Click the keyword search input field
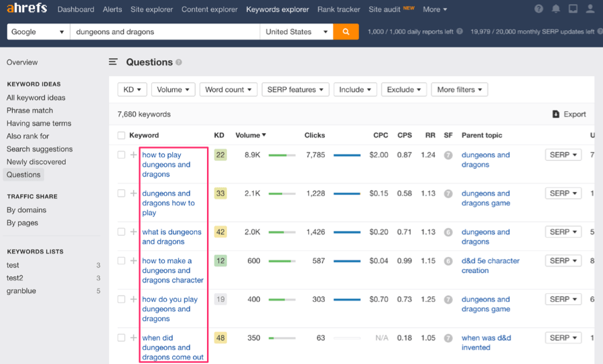This screenshot has height=364, width=603. click(165, 31)
